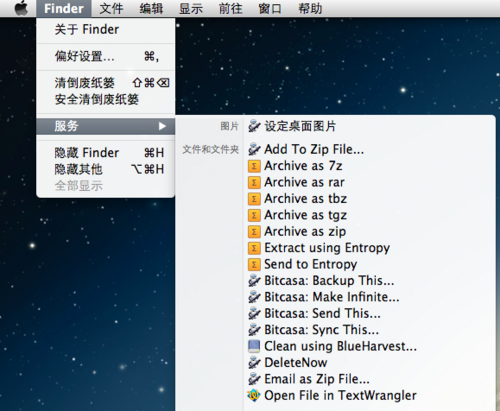Choose 隐藏 Finder

(x=106, y=153)
